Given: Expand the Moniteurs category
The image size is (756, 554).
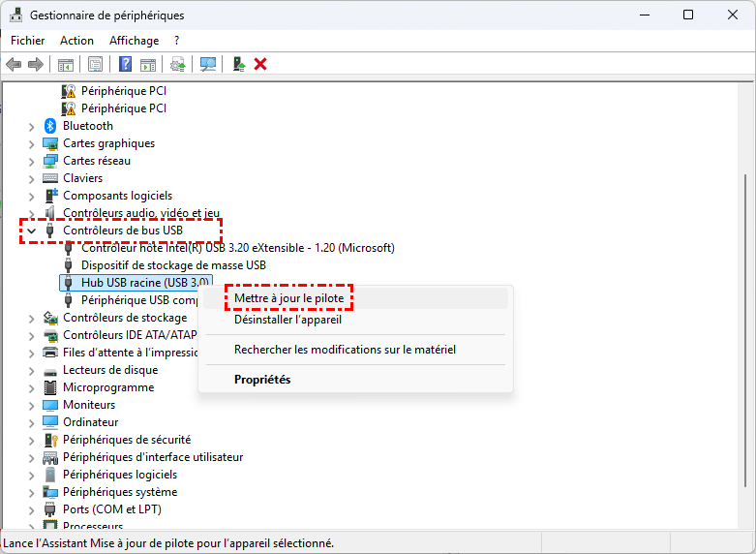Looking at the screenshot, I should point(32,405).
